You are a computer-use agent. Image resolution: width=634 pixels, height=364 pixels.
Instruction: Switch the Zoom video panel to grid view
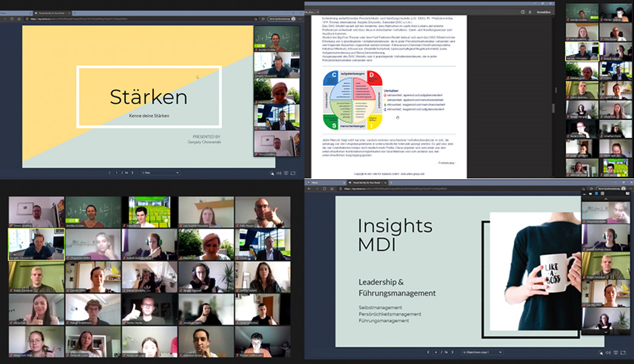[x=602, y=194]
